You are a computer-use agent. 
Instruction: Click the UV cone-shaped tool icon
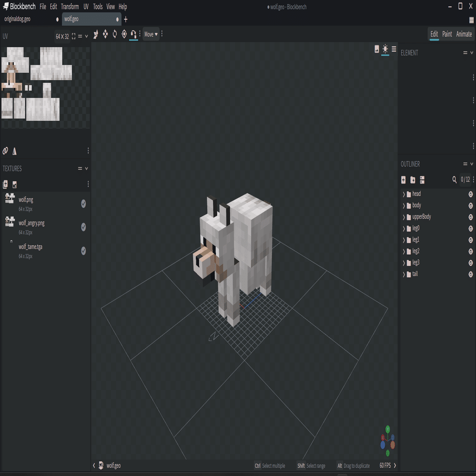pos(14,151)
